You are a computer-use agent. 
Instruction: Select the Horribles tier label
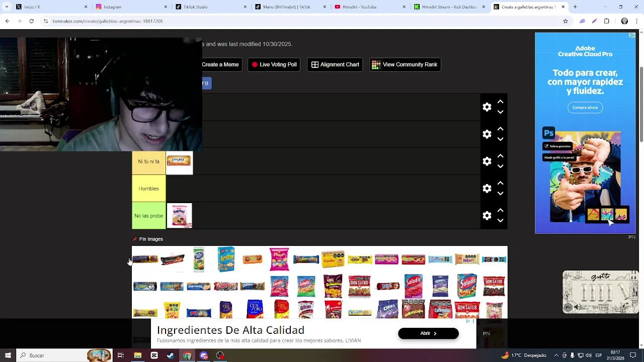pyautogui.click(x=148, y=189)
